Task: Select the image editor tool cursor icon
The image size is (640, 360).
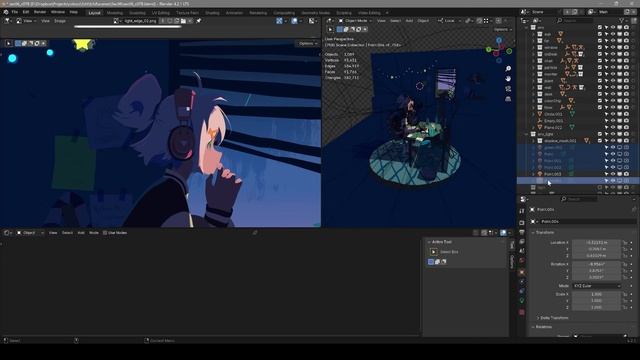Action: pos(9,43)
